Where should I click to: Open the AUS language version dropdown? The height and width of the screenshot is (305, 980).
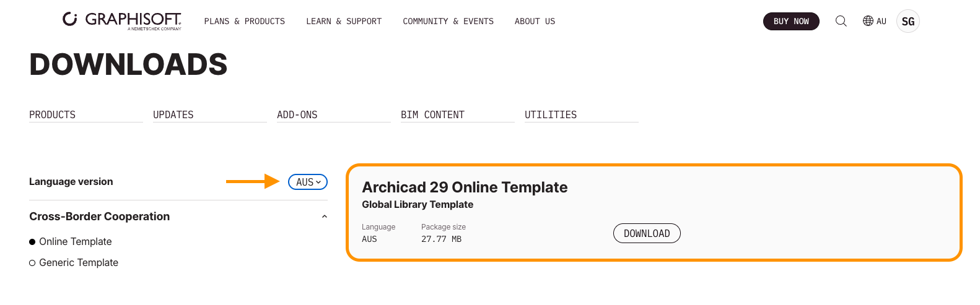(308, 182)
